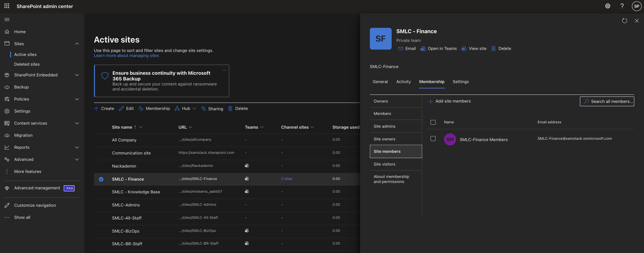Viewport: 644px width, 253px height.
Task: Expand the Policies navigation group
Action: pyautogui.click(x=77, y=99)
